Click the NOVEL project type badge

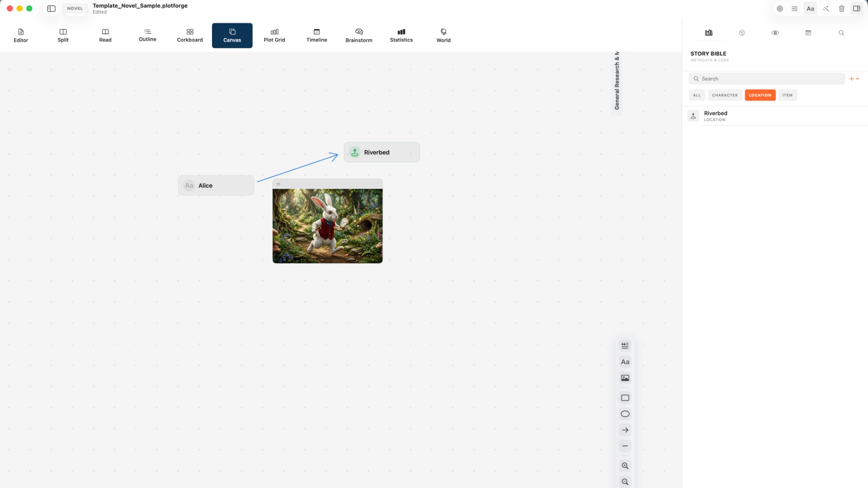(75, 9)
